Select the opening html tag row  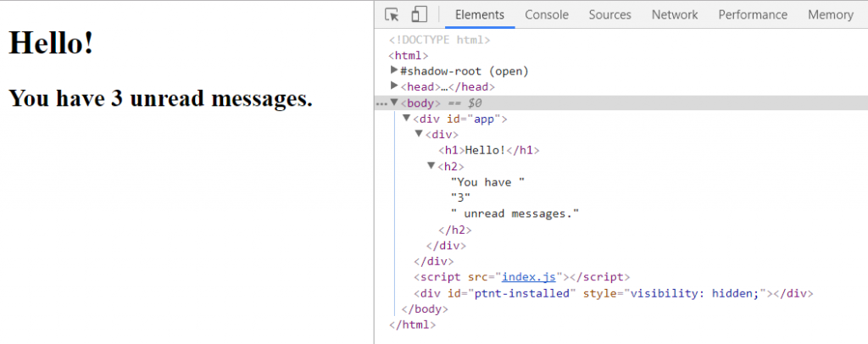(x=409, y=55)
